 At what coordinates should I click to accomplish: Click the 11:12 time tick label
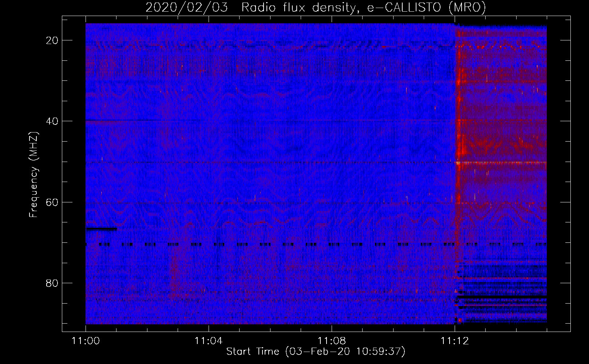[455, 341]
